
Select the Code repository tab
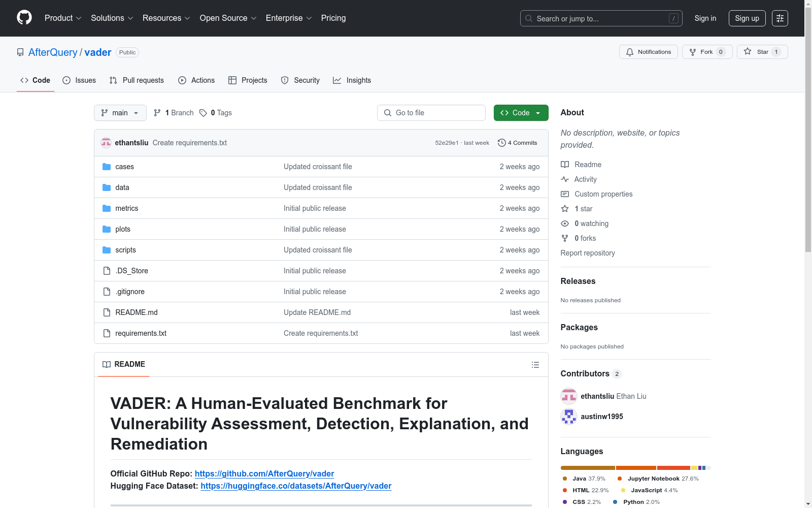pyautogui.click(x=36, y=80)
